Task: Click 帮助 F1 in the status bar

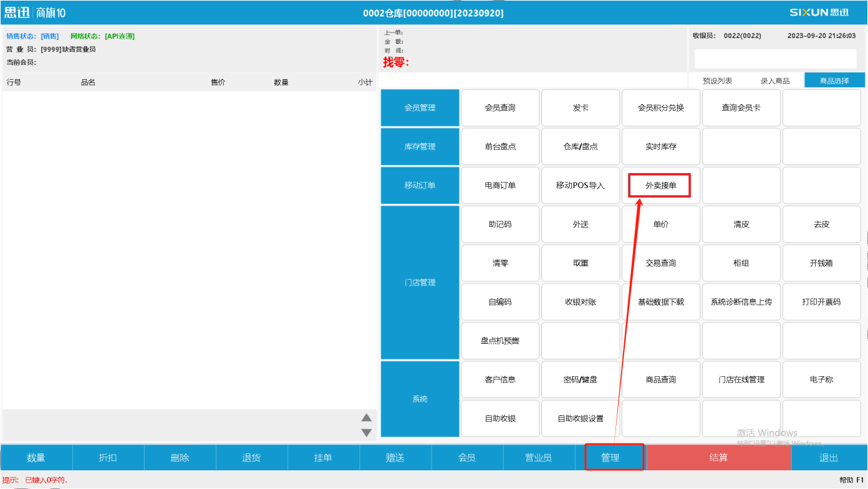Action: pyautogui.click(x=852, y=480)
